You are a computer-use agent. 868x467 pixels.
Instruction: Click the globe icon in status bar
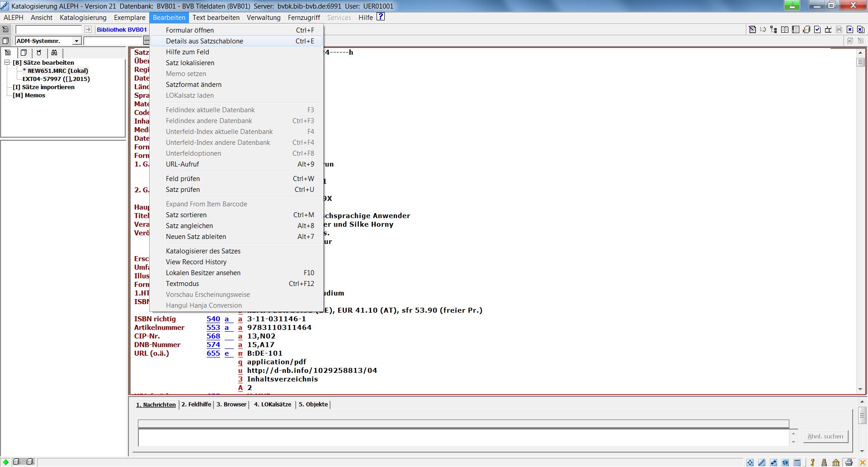click(x=785, y=462)
